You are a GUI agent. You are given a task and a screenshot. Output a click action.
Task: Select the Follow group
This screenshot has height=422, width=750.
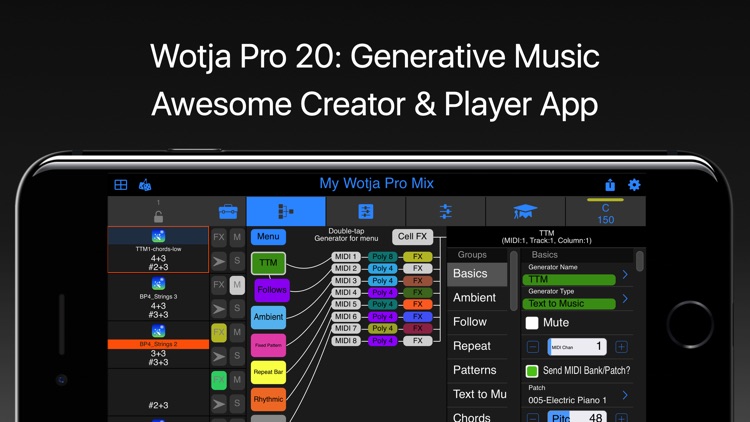[x=477, y=322]
